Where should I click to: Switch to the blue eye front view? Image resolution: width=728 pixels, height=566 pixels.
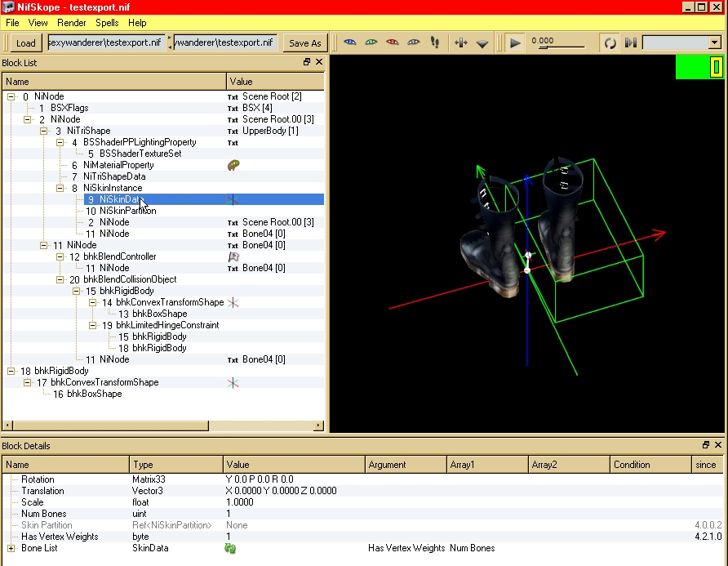[x=349, y=42]
